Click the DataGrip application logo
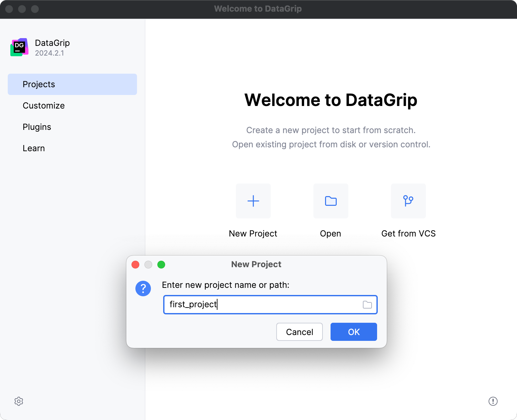The width and height of the screenshot is (517, 420). [x=20, y=47]
